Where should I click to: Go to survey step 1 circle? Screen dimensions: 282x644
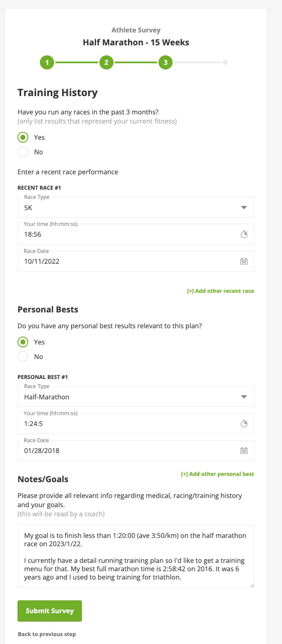coord(47,63)
